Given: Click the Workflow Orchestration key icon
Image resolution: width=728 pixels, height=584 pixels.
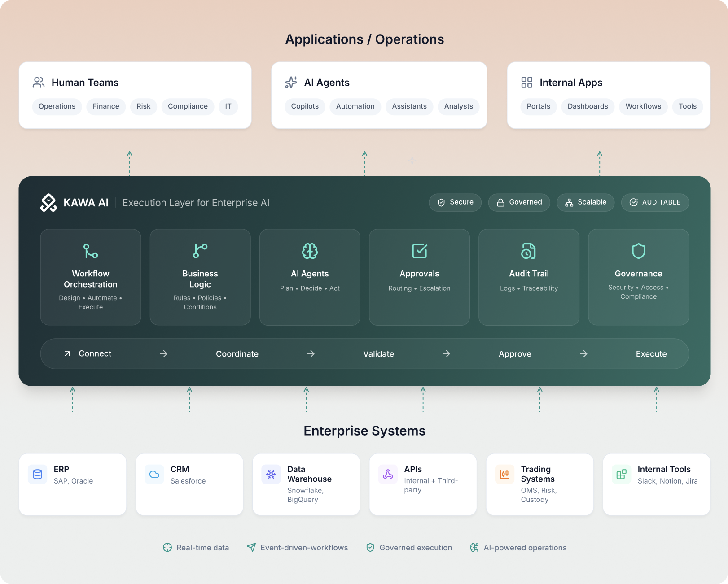Looking at the screenshot, I should click(x=90, y=252).
